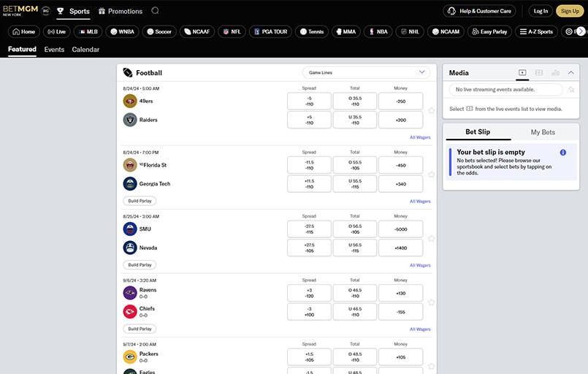The image size is (588, 374).
Task: Click the Ravens team logo
Action: click(130, 293)
